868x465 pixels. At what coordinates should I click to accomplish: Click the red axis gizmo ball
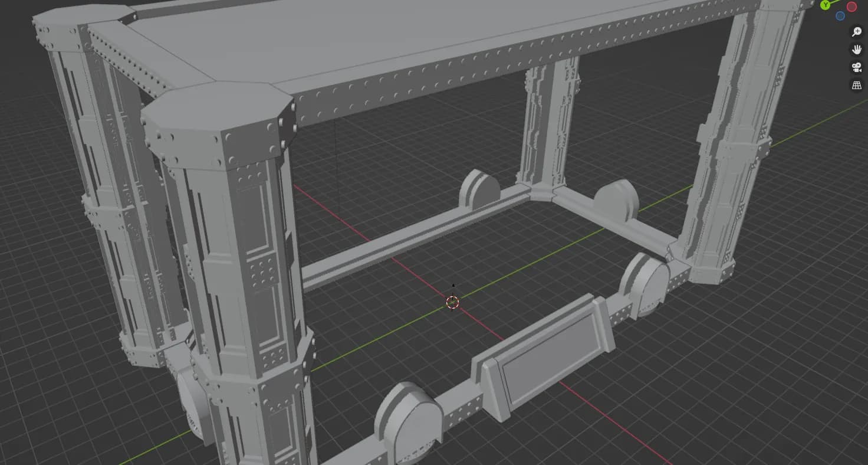851,6
